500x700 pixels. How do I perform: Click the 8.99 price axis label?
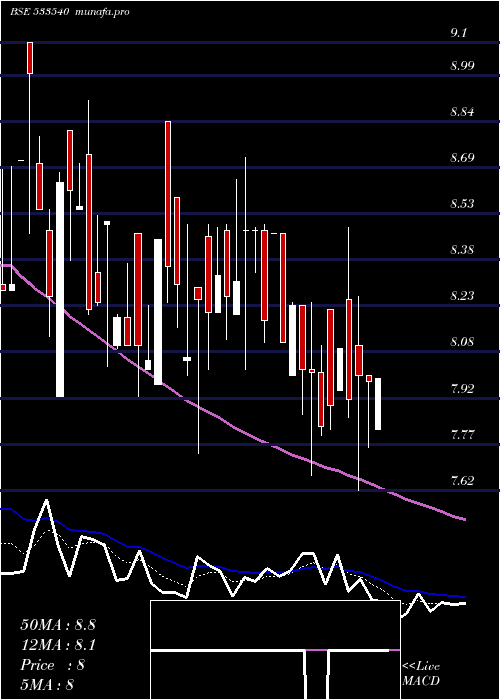tap(462, 66)
